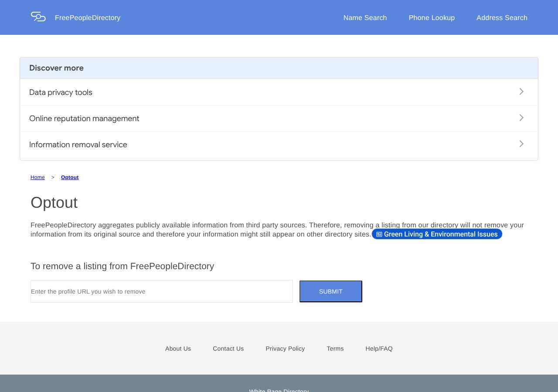Visit Help/FAQ in footer
This screenshot has width=558, height=392.
click(x=379, y=348)
